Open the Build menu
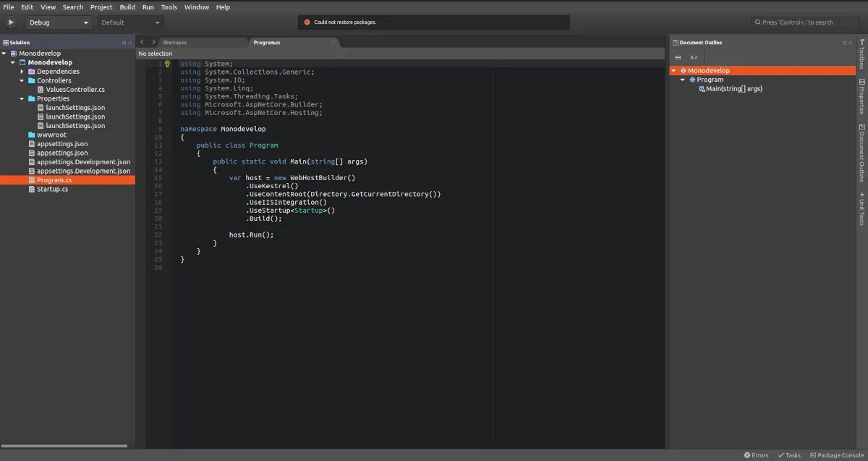The height and width of the screenshot is (461, 868). (x=127, y=7)
